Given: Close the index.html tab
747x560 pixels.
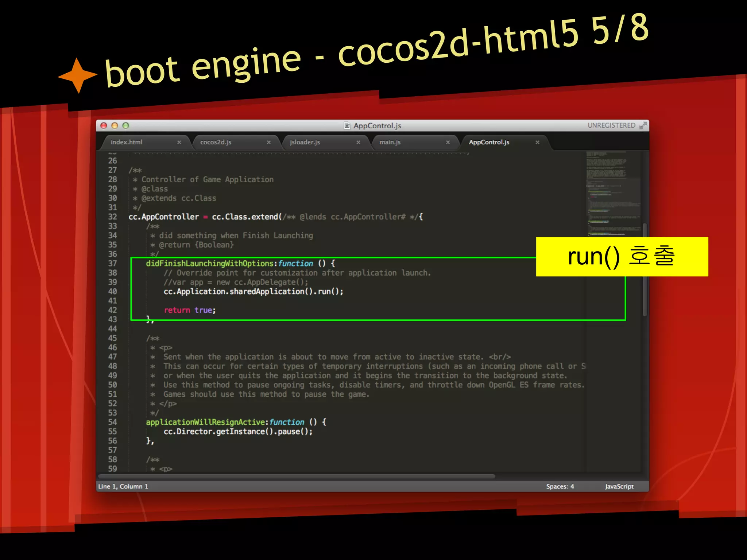Looking at the screenshot, I should pos(179,142).
